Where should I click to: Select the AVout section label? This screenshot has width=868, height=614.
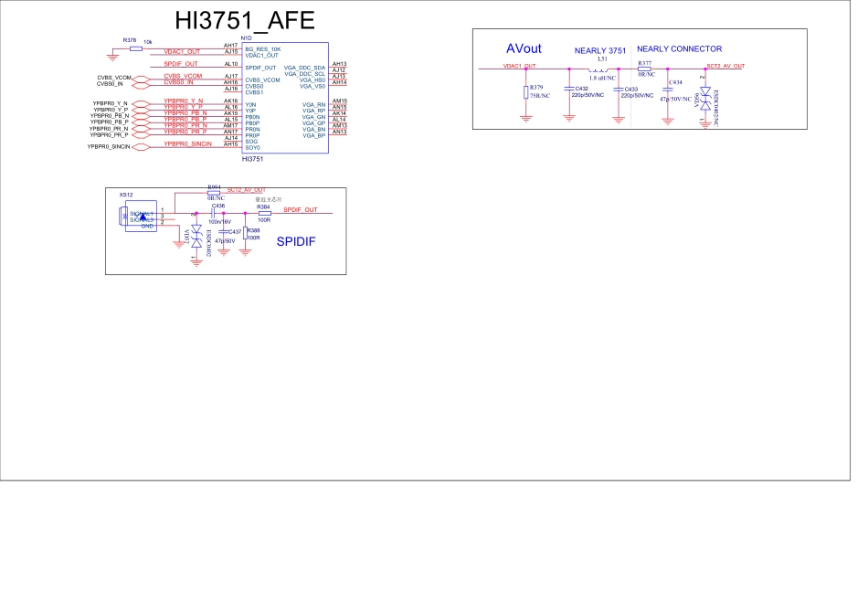point(524,48)
